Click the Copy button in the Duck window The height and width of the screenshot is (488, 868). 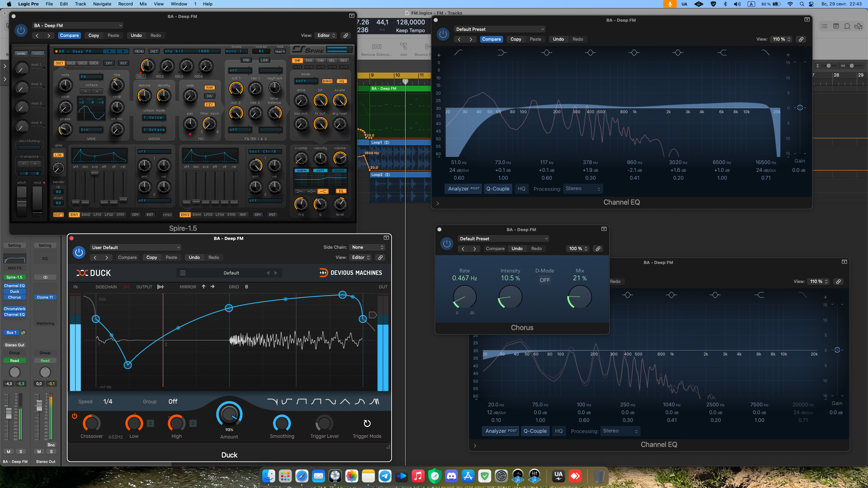(x=152, y=258)
